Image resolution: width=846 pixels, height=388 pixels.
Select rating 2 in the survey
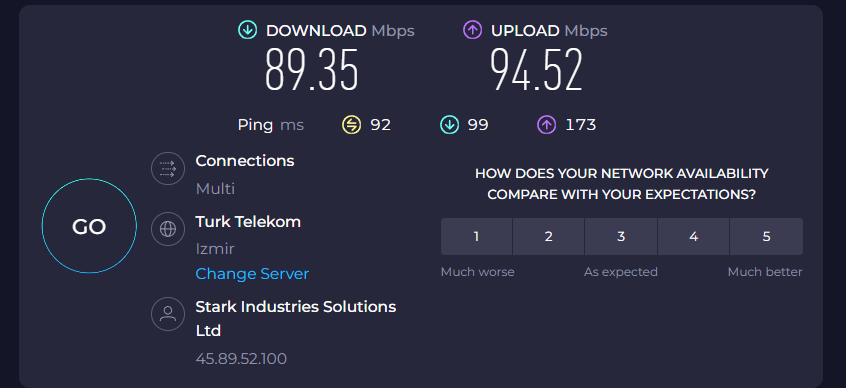(549, 236)
